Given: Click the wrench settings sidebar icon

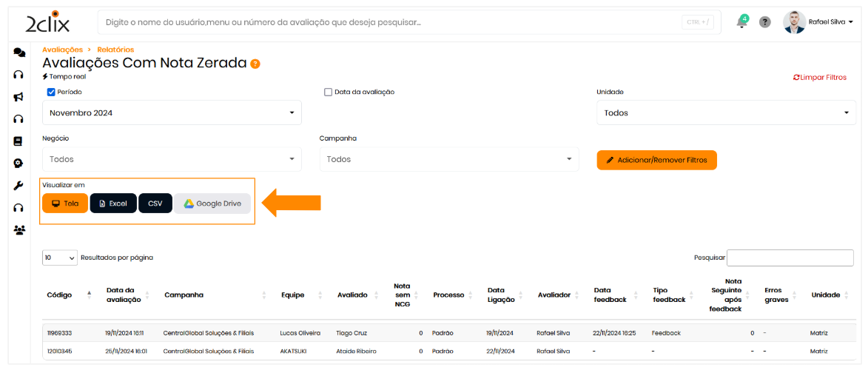Looking at the screenshot, I should (x=19, y=186).
